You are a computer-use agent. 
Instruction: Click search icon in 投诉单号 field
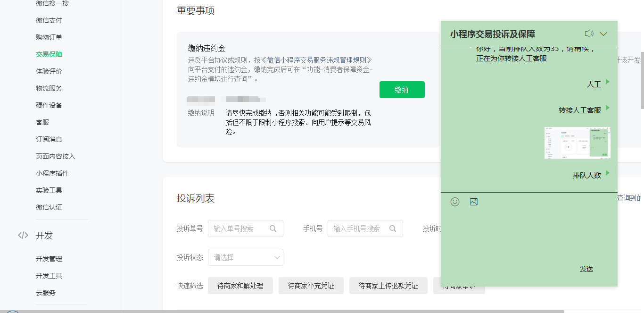click(273, 228)
